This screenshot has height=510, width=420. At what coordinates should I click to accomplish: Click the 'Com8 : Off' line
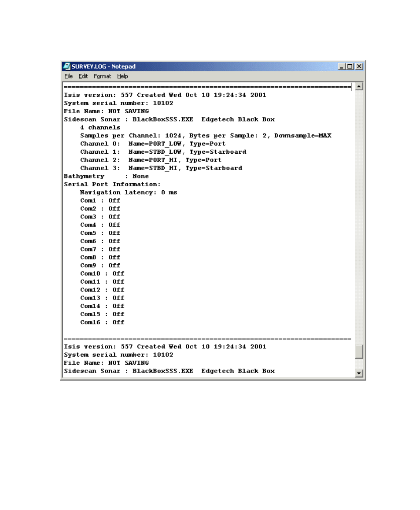pyautogui.click(x=100, y=257)
